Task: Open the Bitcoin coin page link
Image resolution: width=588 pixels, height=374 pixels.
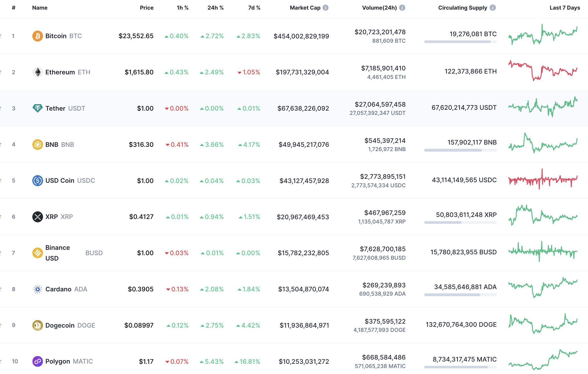Action: 56,36
